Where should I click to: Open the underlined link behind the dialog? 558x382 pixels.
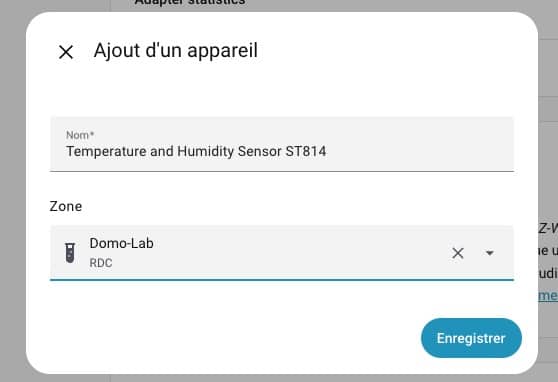click(548, 295)
